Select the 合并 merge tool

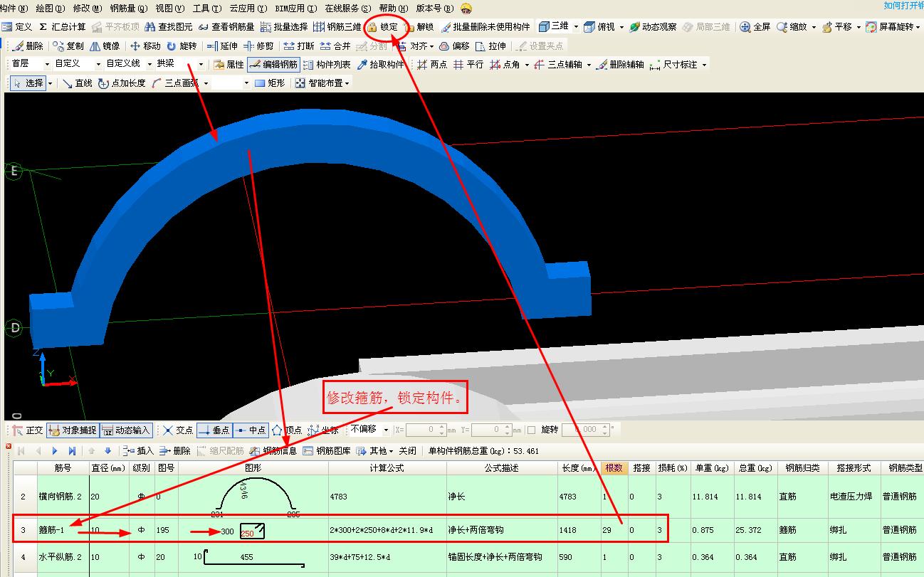point(335,46)
